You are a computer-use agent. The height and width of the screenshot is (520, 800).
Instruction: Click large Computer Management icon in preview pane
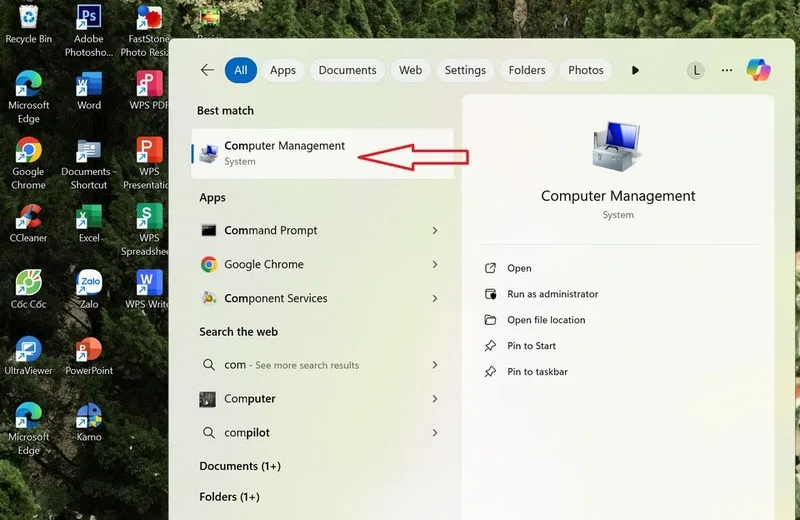pos(617,146)
